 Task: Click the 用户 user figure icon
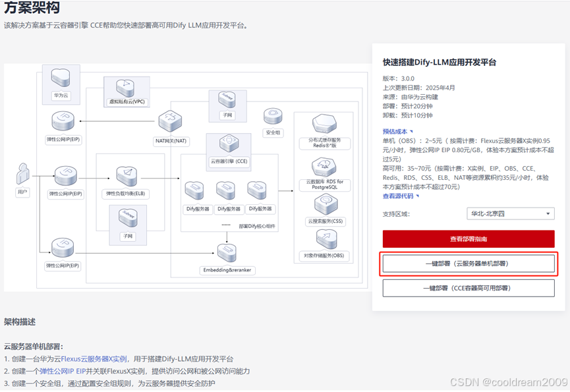click(x=23, y=173)
